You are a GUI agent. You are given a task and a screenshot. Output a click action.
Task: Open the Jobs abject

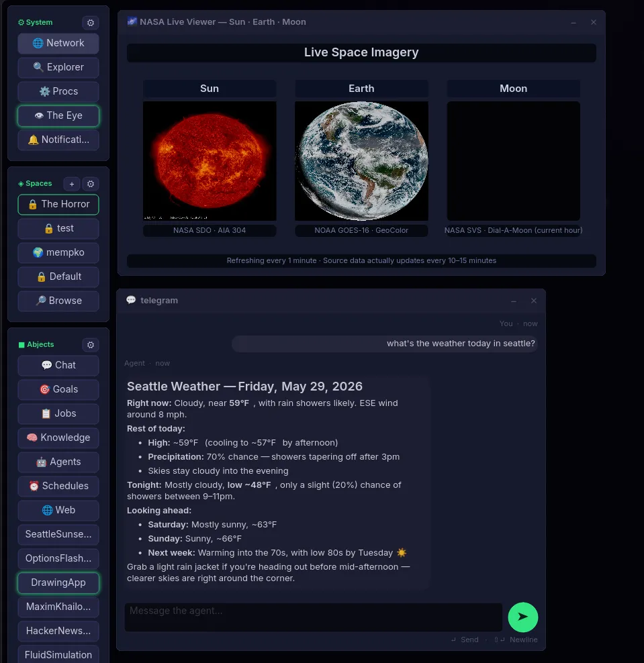coord(58,413)
